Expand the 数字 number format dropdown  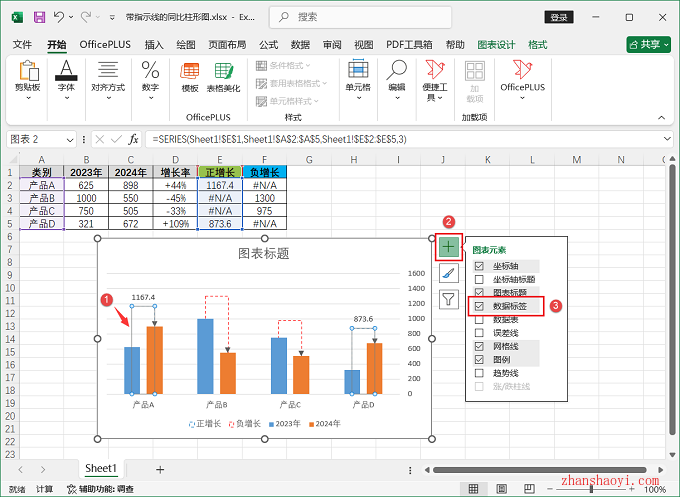point(150,99)
